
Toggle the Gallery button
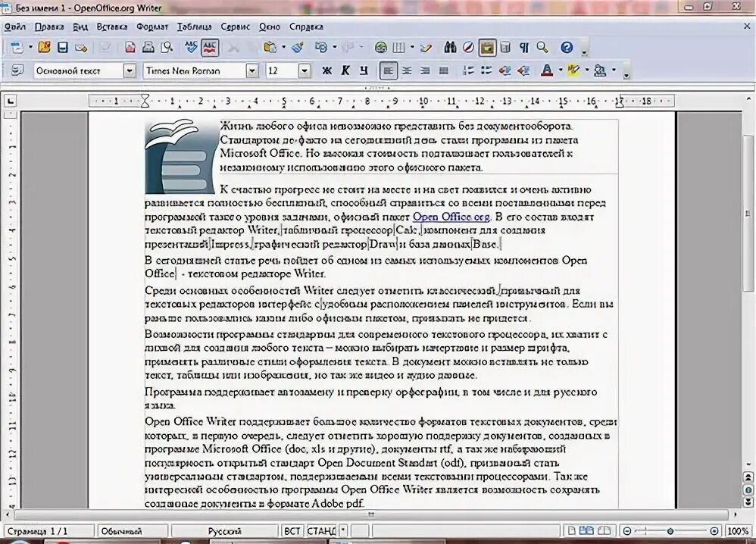[487, 47]
